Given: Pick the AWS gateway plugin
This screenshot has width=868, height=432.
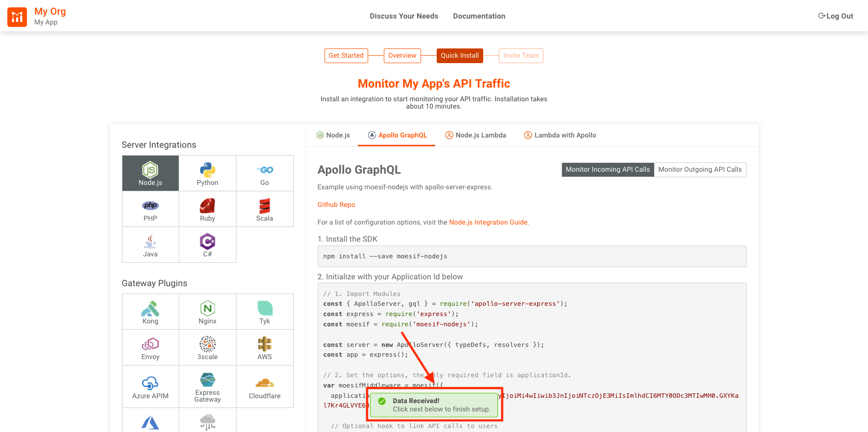Looking at the screenshot, I should 265,348.
